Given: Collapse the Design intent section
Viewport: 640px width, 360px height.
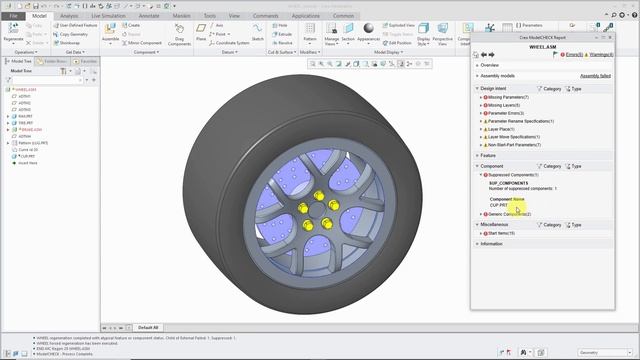Looking at the screenshot, I should pyautogui.click(x=477, y=89).
